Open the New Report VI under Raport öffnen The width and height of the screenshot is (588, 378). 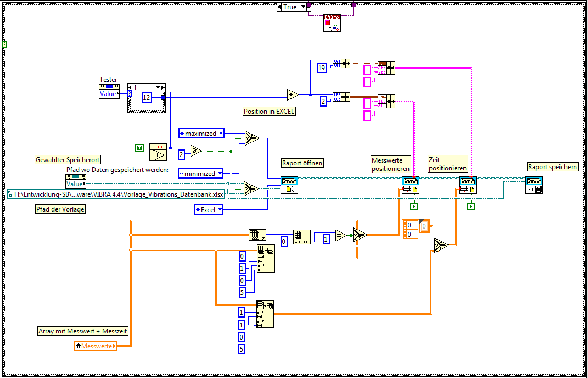click(x=289, y=186)
